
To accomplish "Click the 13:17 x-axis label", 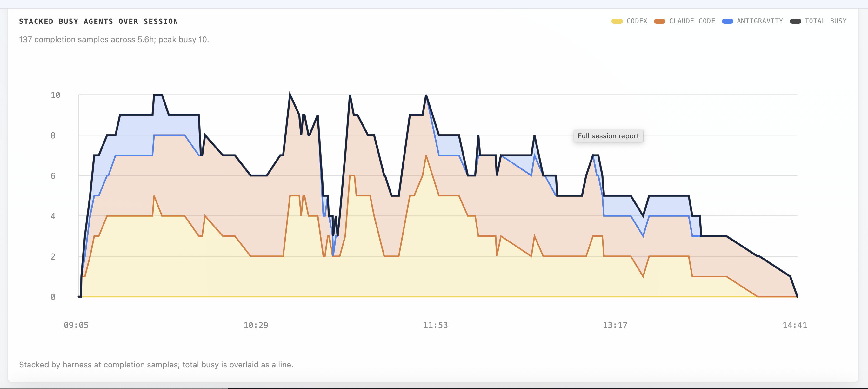I will coord(615,325).
